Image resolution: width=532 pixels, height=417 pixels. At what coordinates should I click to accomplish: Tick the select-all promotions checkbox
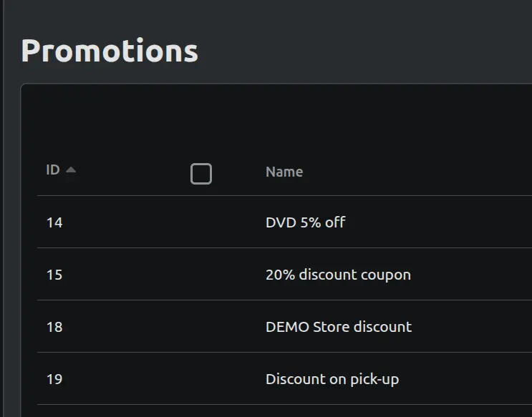click(201, 173)
